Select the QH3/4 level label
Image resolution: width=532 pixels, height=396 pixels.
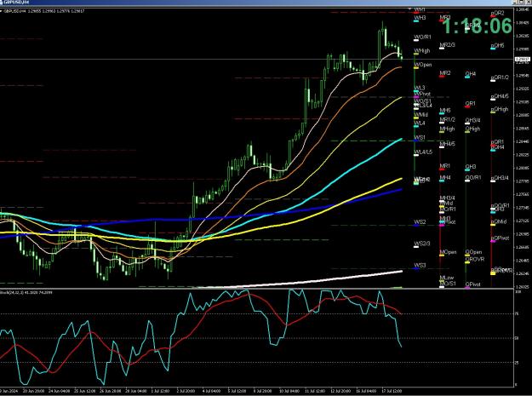[472, 120]
